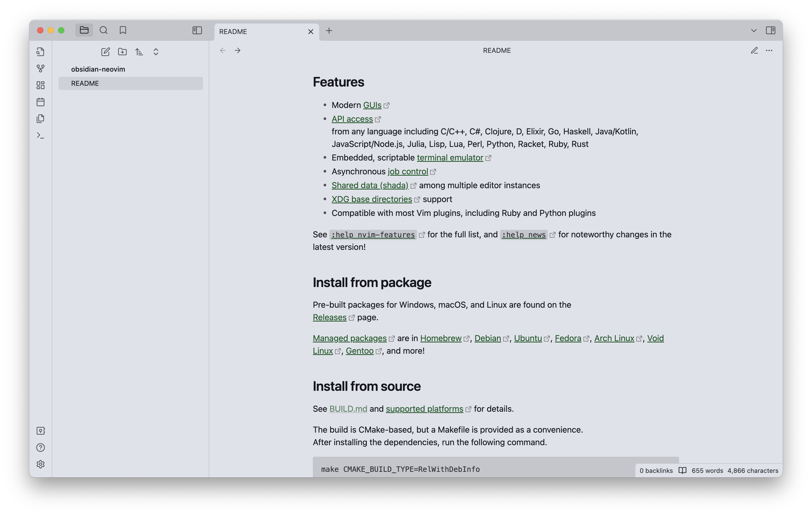The width and height of the screenshot is (812, 516).
Task: Open more options menu for README note
Action: click(x=769, y=50)
